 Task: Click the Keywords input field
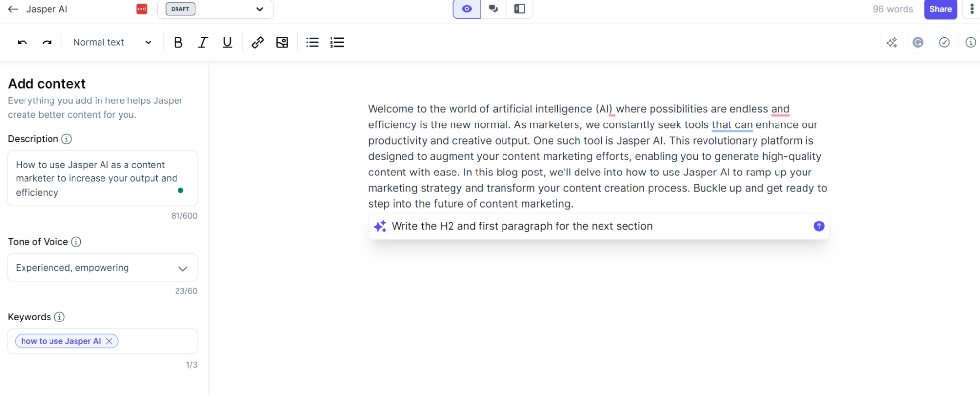[102, 341]
